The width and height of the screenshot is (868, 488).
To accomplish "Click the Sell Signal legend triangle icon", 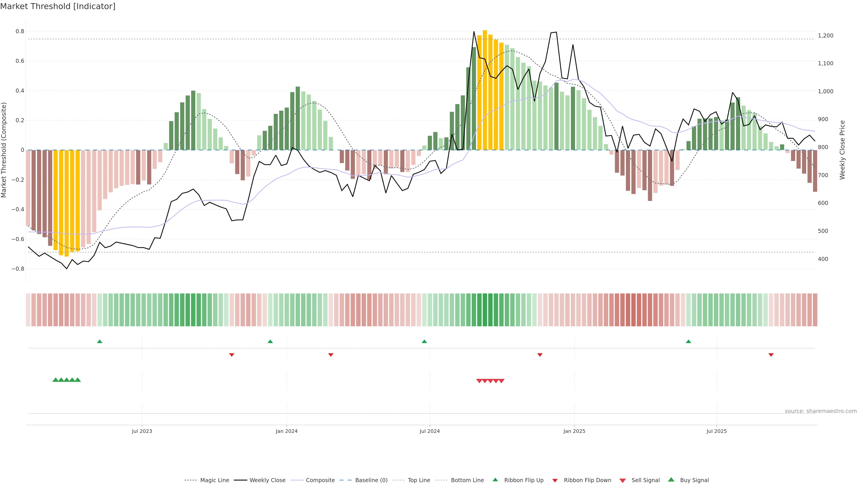I will pyautogui.click(x=622, y=480).
